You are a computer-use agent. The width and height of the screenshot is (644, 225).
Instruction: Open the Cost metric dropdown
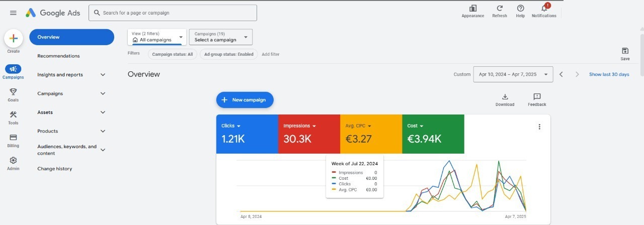[422, 126]
